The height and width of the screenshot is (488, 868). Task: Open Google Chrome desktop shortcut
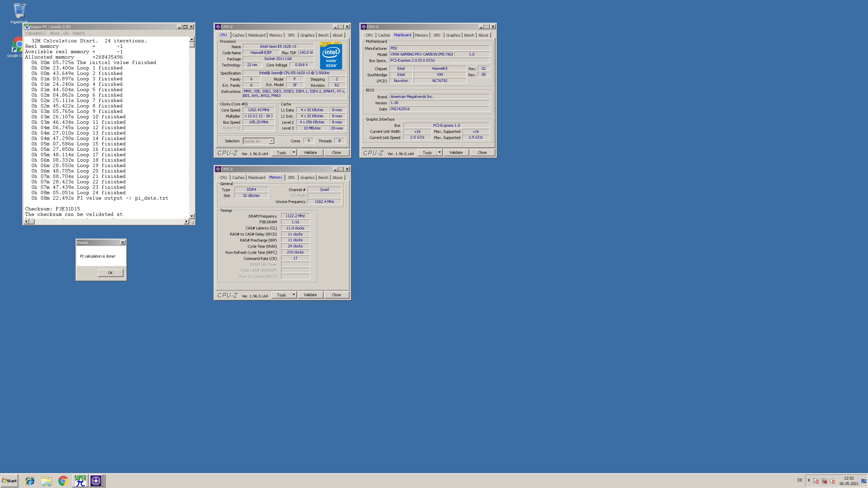coord(16,45)
